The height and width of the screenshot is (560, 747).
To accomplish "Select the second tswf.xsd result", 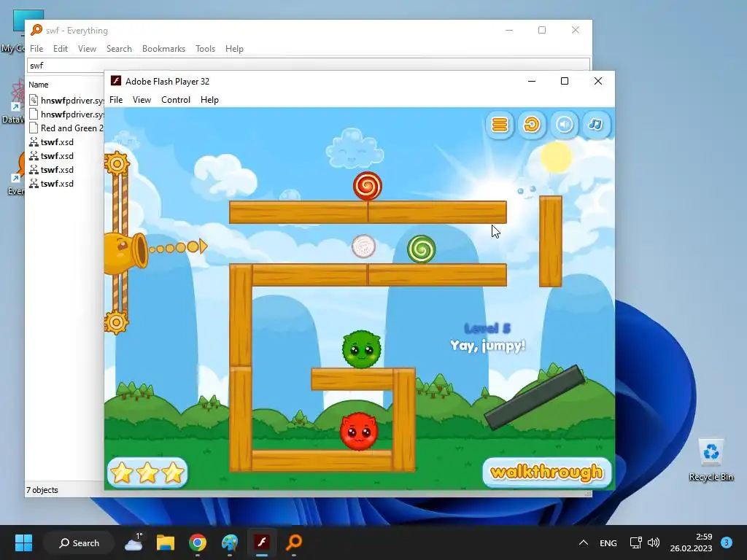I will [x=52, y=156].
